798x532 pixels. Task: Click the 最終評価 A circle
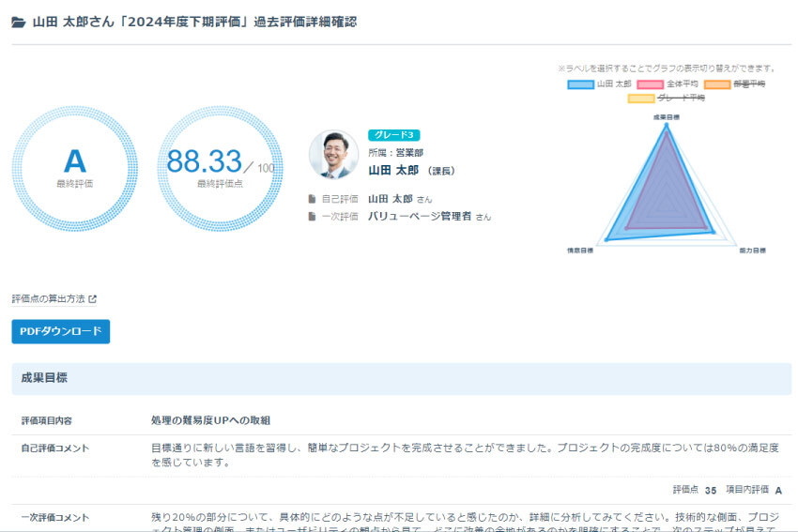point(75,168)
